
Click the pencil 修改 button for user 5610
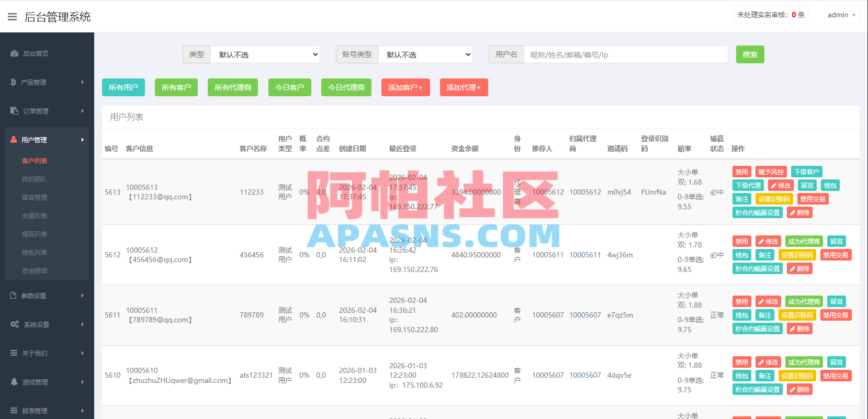[x=768, y=362]
